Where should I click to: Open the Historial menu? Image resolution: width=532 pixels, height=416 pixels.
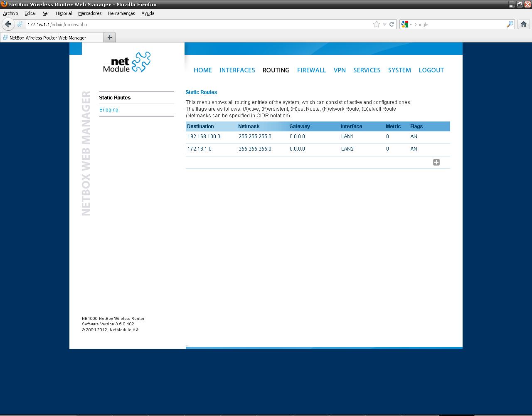64,13
